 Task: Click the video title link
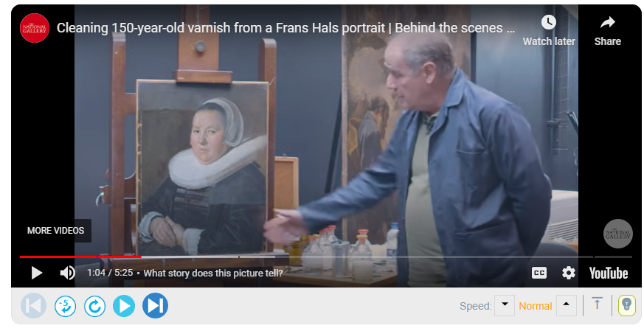[x=285, y=28]
